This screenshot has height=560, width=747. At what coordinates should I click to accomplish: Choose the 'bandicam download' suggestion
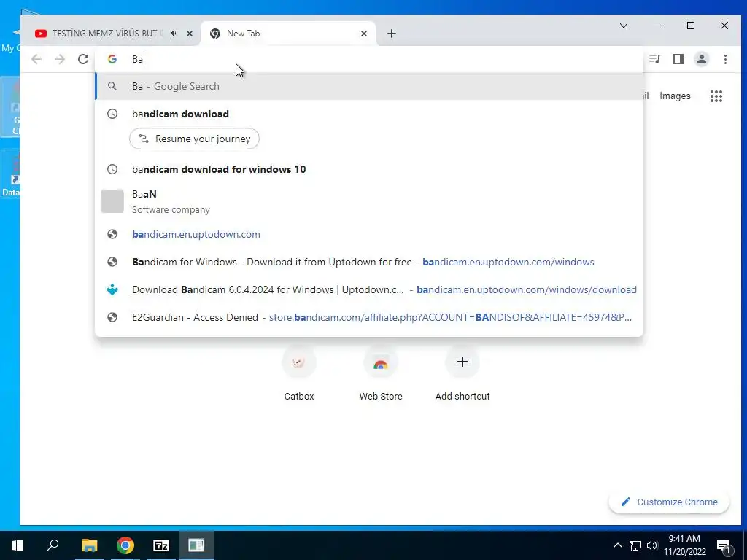coord(369,114)
